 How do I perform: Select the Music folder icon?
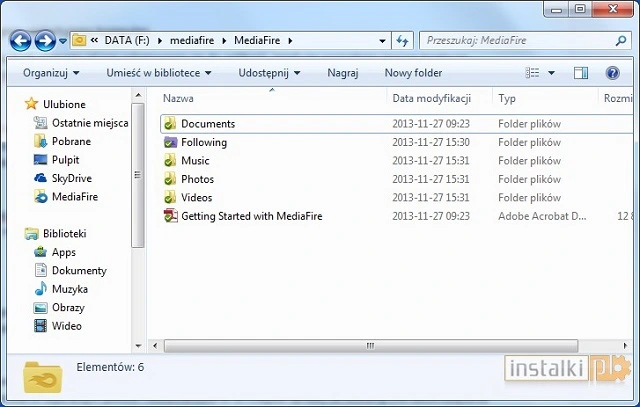[x=170, y=160]
